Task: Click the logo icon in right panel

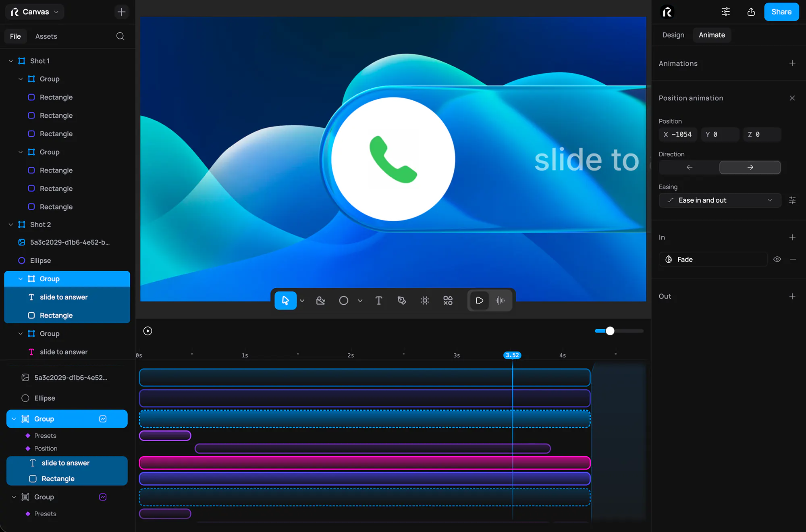Action: [667, 12]
